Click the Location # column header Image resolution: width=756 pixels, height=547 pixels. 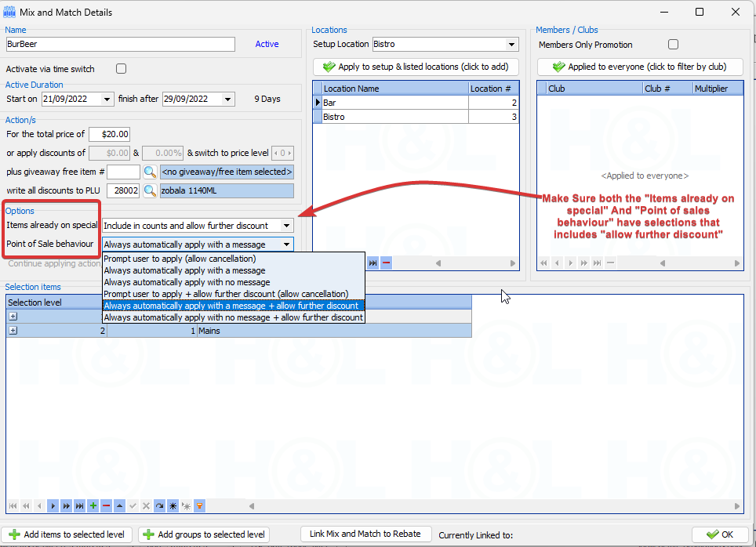493,89
